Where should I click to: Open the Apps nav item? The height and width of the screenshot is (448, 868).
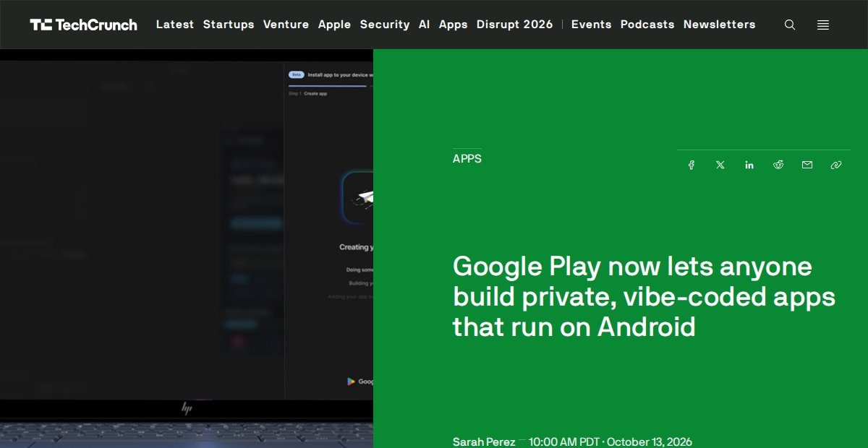click(x=454, y=25)
